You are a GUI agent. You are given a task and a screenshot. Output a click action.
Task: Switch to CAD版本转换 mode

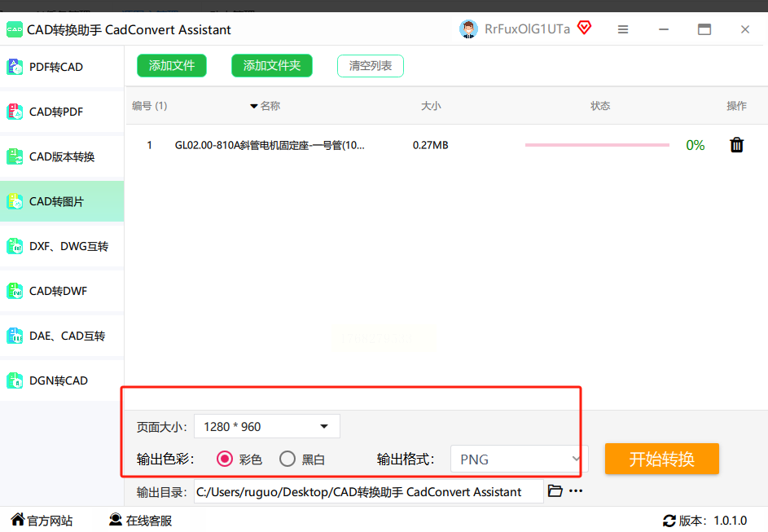62,156
